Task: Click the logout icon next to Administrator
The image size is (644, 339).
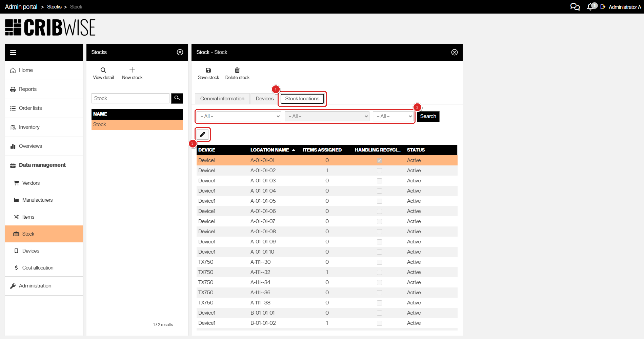Action: click(x=603, y=7)
